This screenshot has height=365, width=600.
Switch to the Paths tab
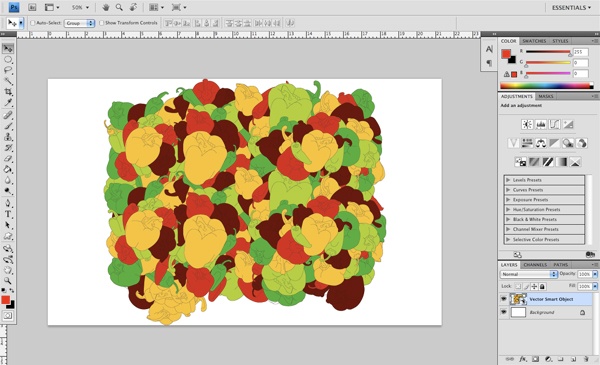[x=560, y=265]
